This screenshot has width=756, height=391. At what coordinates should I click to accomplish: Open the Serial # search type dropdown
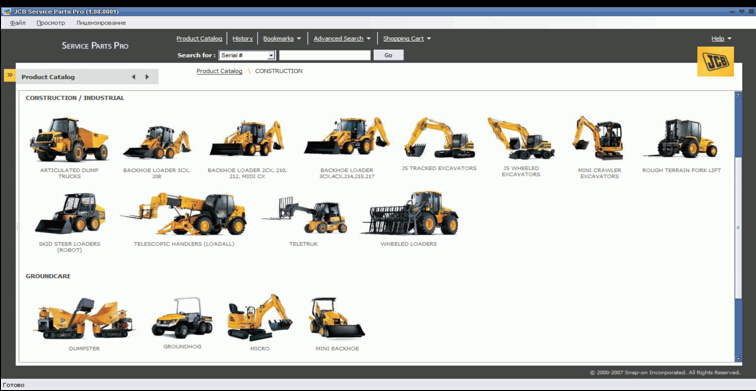(247, 55)
